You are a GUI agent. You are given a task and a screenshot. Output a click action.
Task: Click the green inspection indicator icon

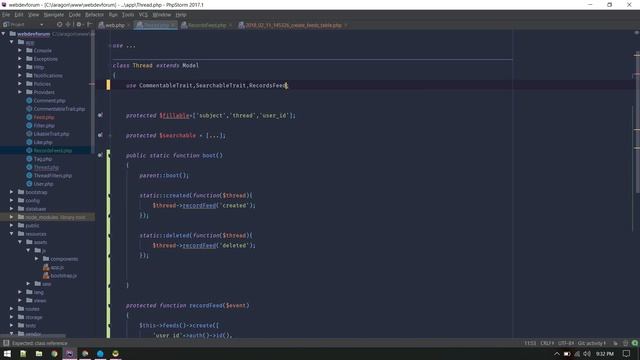tap(635, 343)
